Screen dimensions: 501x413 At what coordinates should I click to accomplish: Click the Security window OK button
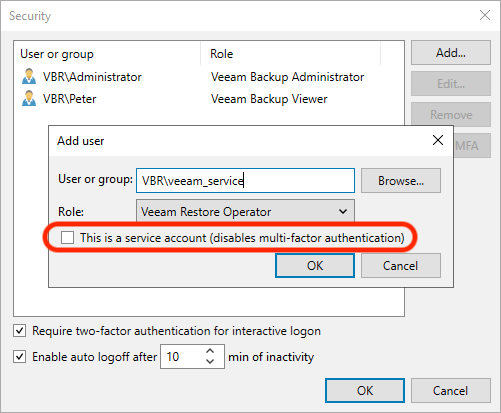[x=365, y=390]
